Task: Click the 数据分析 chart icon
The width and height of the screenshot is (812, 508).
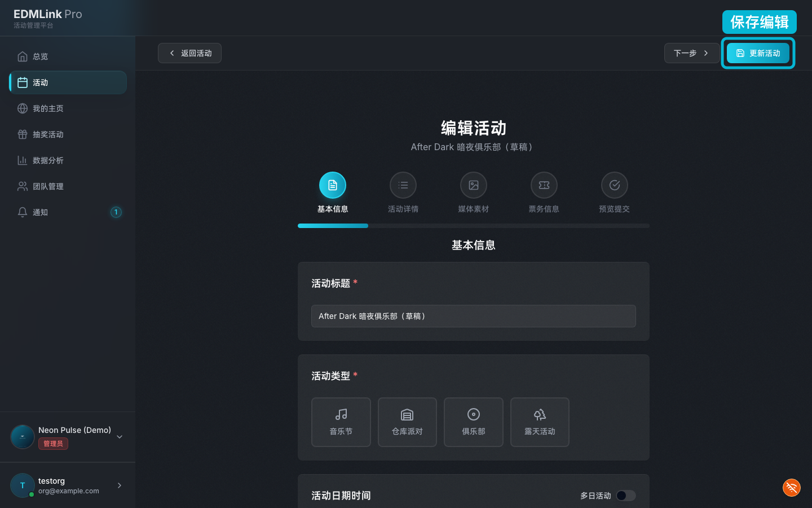Action: point(23,160)
